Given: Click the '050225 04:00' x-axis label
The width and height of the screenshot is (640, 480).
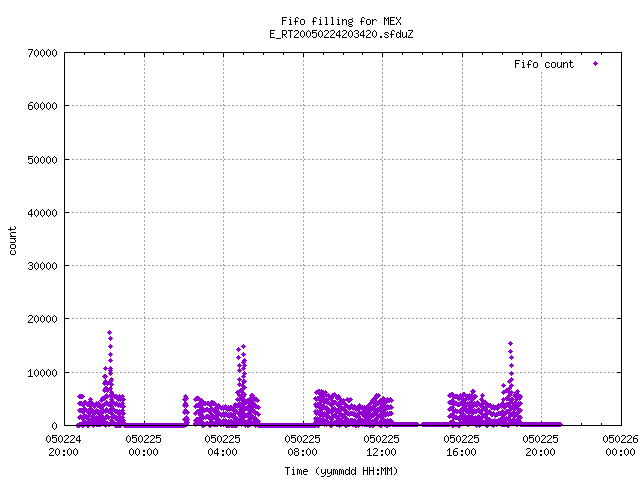Looking at the screenshot, I should tap(222, 446).
